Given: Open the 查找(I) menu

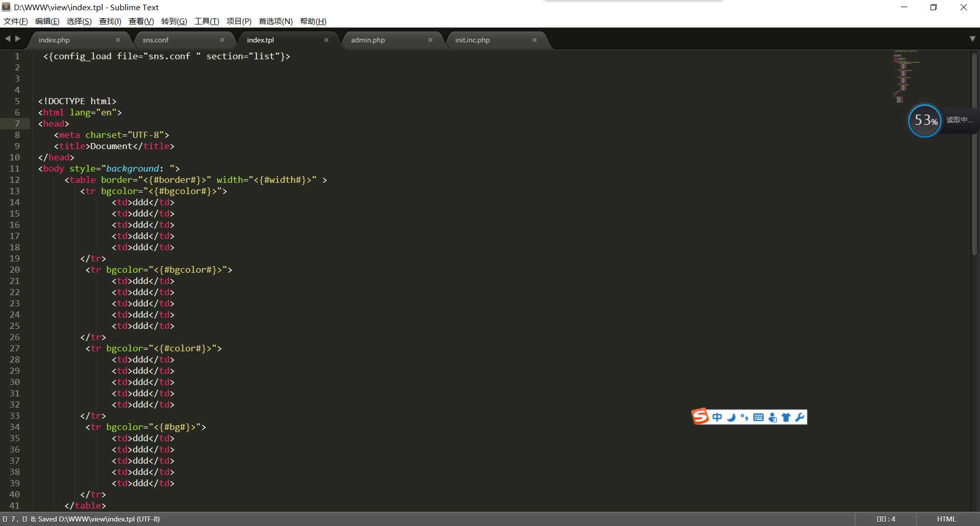Looking at the screenshot, I should 110,21.
